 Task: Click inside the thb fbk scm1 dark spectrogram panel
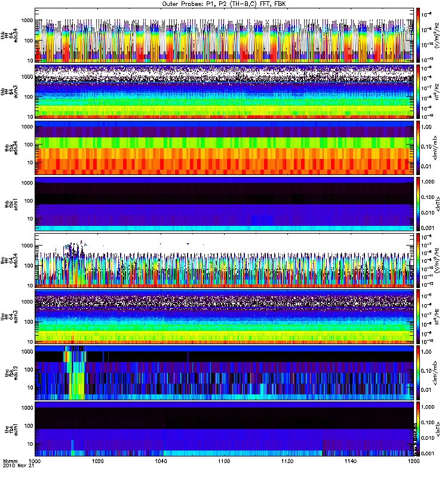224,204
